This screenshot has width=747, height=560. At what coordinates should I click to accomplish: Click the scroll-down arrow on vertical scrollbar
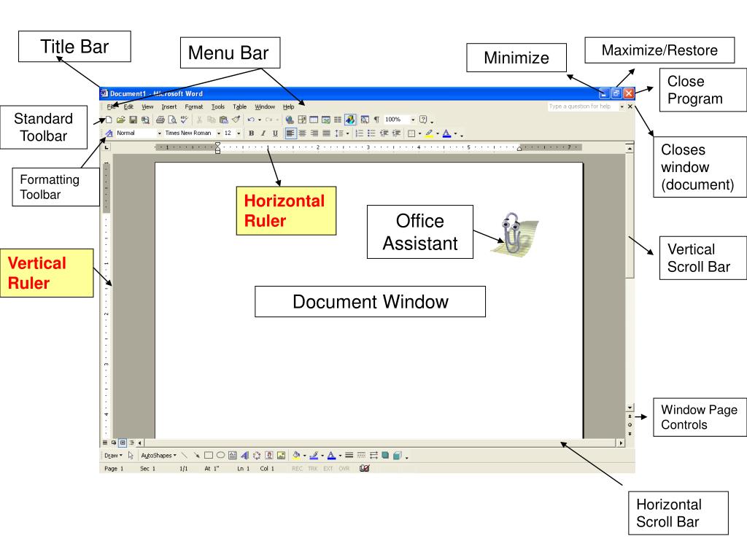pos(630,408)
